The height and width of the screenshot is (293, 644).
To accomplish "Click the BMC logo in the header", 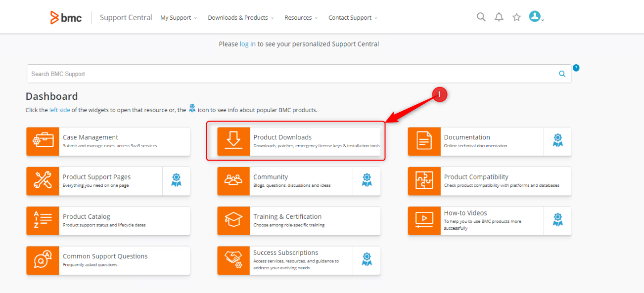I will (66, 17).
